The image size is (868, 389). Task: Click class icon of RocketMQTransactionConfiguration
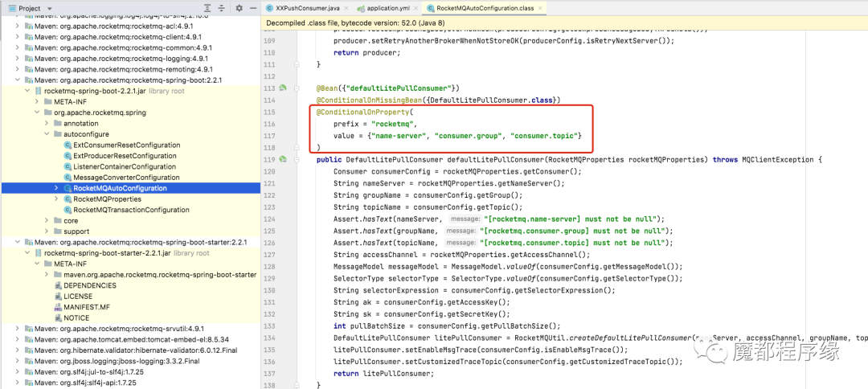(x=68, y=210)
